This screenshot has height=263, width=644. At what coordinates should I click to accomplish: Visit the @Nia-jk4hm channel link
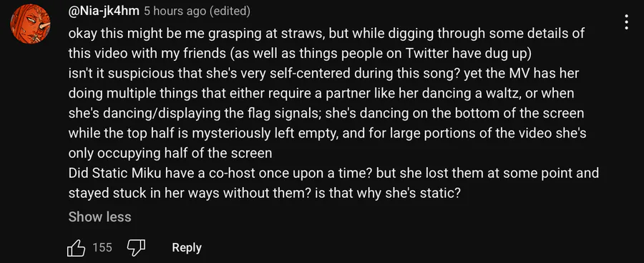click(x=104, y=11)
